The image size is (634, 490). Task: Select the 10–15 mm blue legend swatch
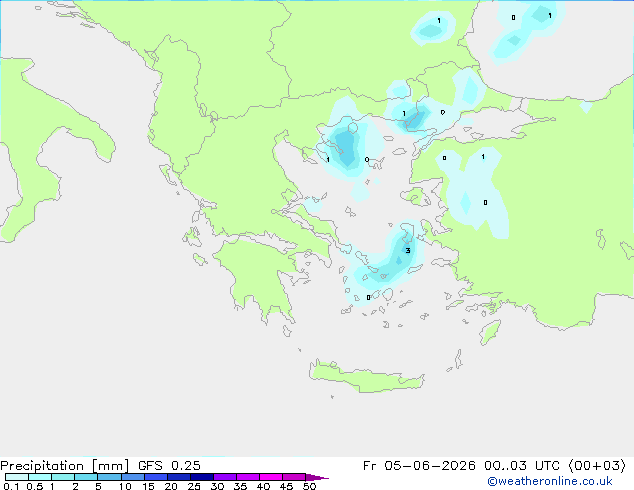click(x=132, y=477)
